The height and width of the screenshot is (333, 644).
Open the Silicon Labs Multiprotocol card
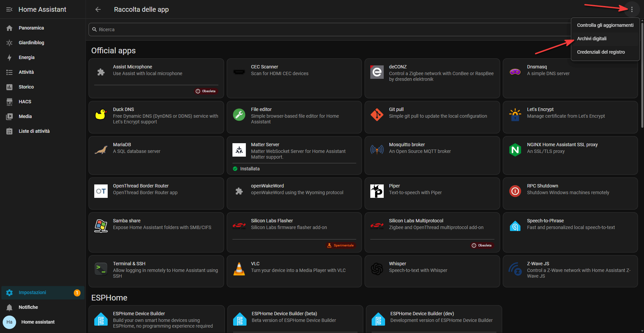pos(432,232)
